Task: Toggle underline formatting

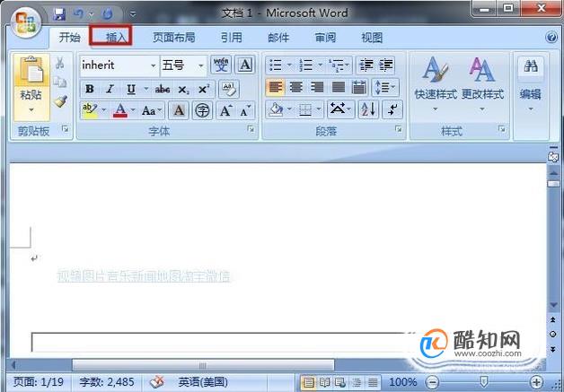Action: click(x=131, y=89)
